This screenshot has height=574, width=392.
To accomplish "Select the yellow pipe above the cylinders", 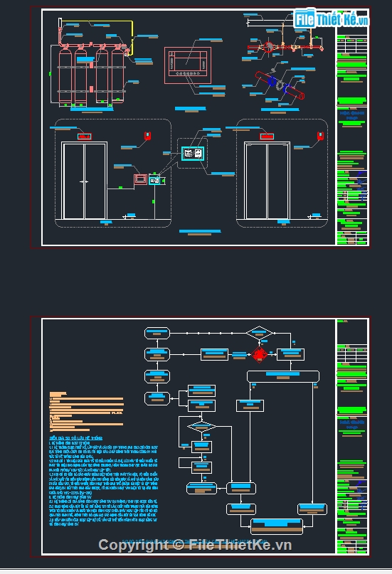I will coord(98,35).
